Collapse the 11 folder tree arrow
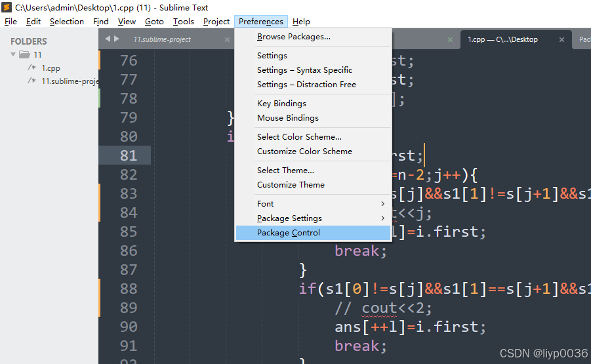591x364 pixels. point(13,54)
